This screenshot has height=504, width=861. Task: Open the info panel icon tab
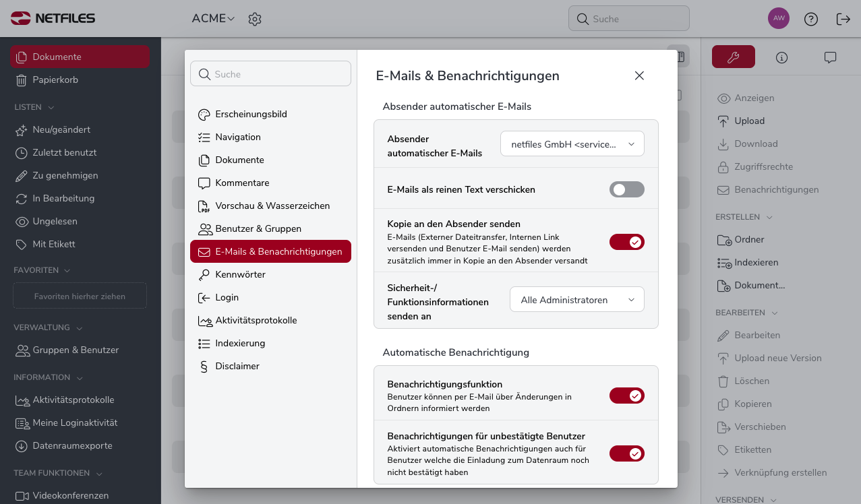781,57
